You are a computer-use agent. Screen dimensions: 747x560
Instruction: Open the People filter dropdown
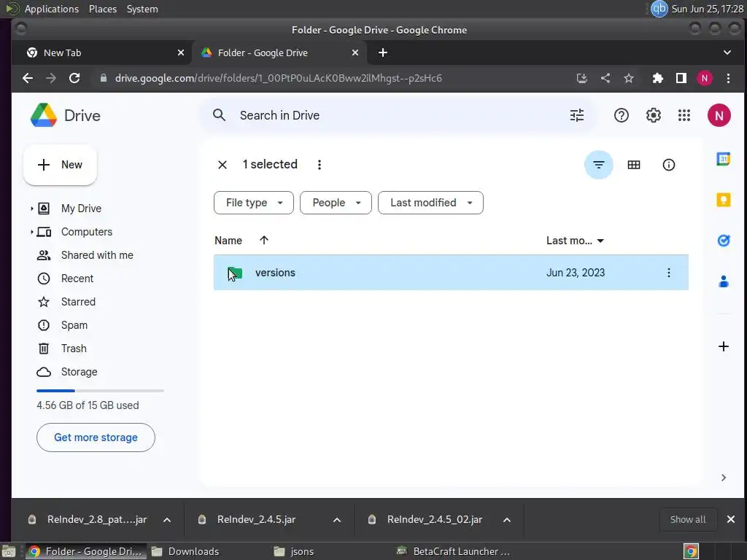336,203
